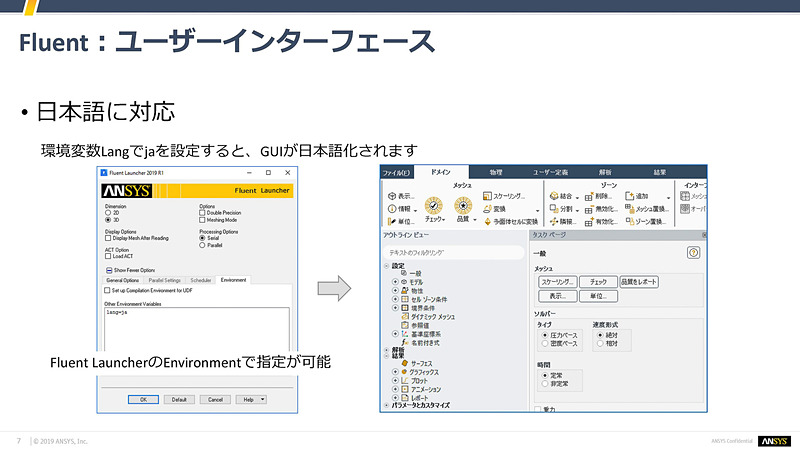The height and width of the screenshot is (450, 800).
Task: Click the 削除 delete zone icon
Action: [x=589, y=197]
